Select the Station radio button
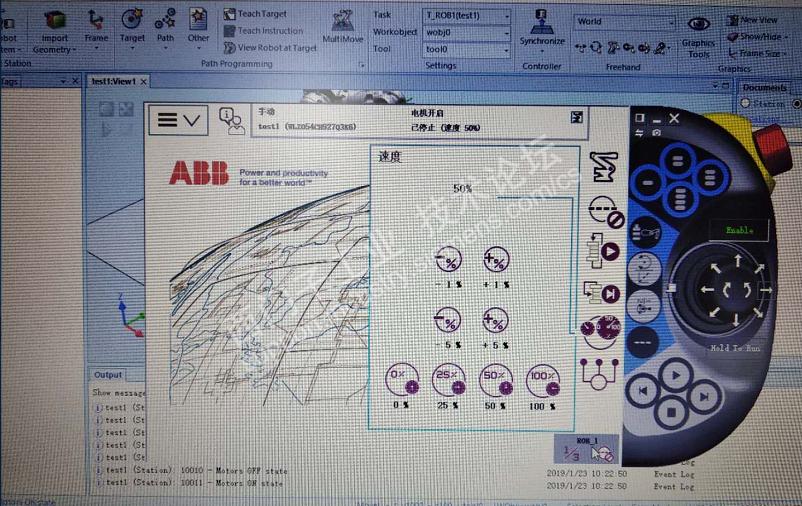 tap(746, 103)
